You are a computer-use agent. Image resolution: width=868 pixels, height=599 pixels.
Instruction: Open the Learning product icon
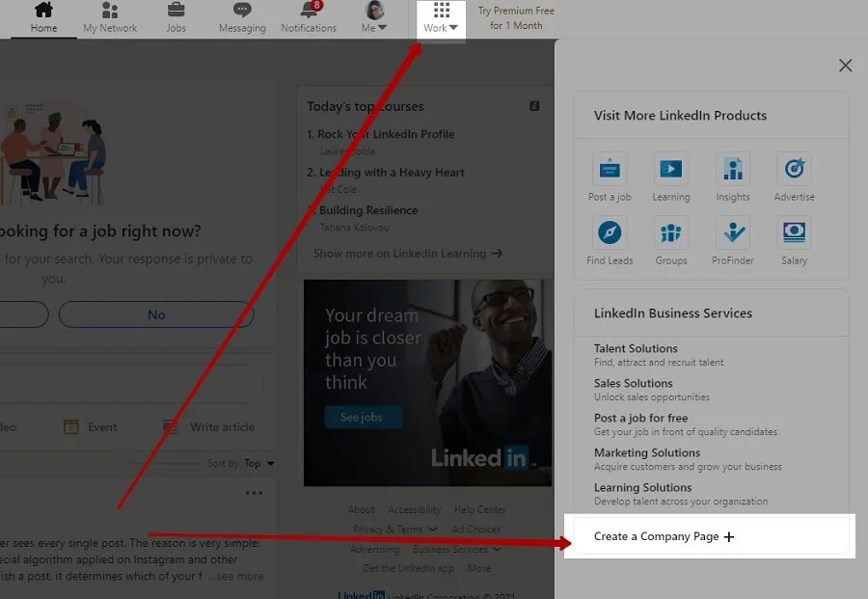[670, 170]
